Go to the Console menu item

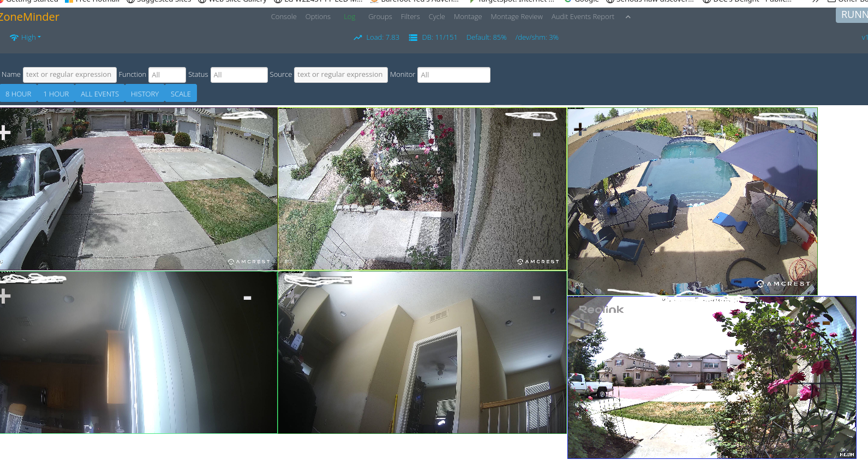click(283, 17)
